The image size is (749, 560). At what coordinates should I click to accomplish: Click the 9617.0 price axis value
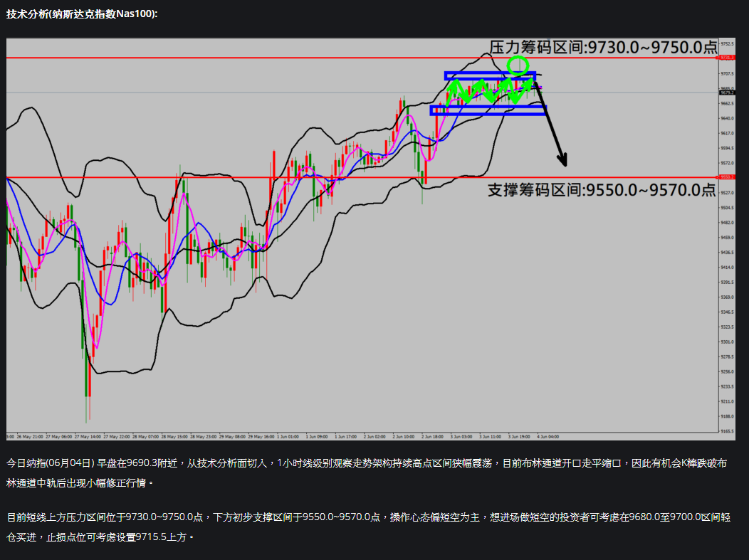tap(727, 133)
